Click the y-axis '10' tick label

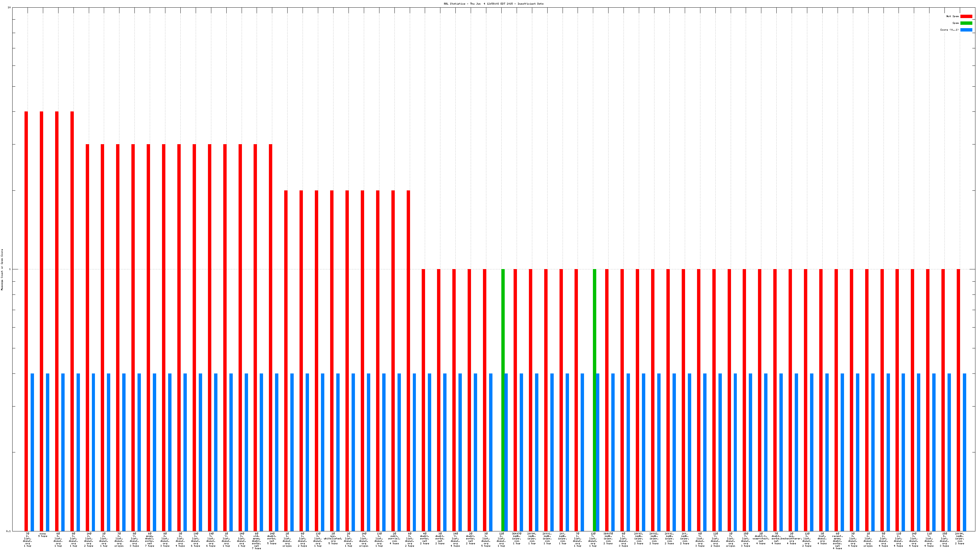click(x=9, y=8)
